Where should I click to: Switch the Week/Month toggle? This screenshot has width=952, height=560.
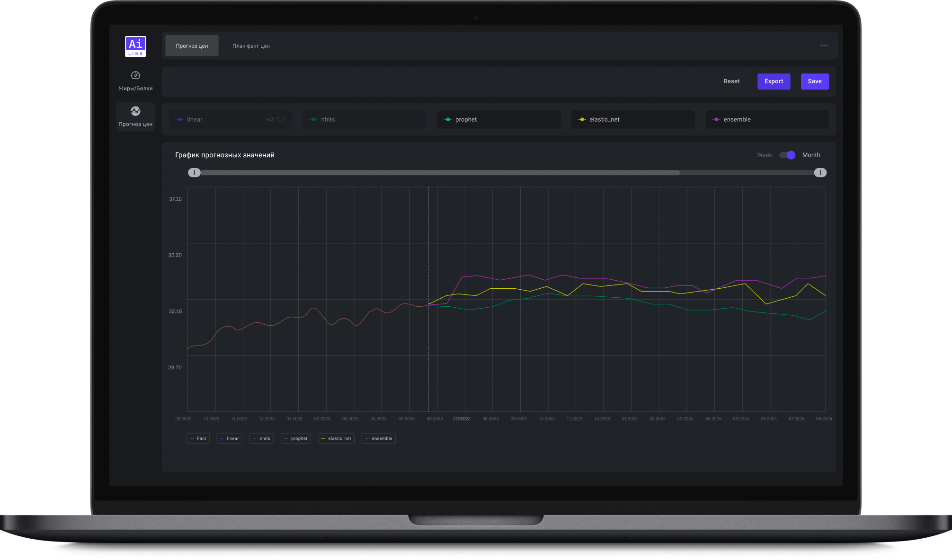(787, 155)
